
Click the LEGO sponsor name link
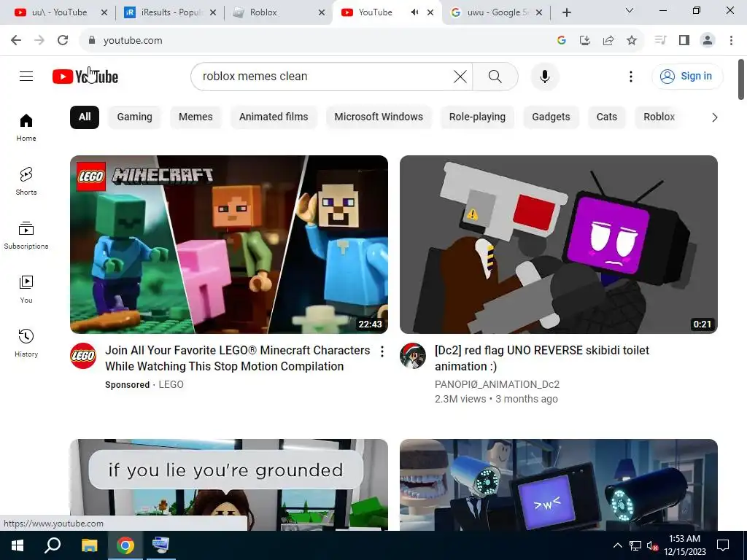point(171,384)
